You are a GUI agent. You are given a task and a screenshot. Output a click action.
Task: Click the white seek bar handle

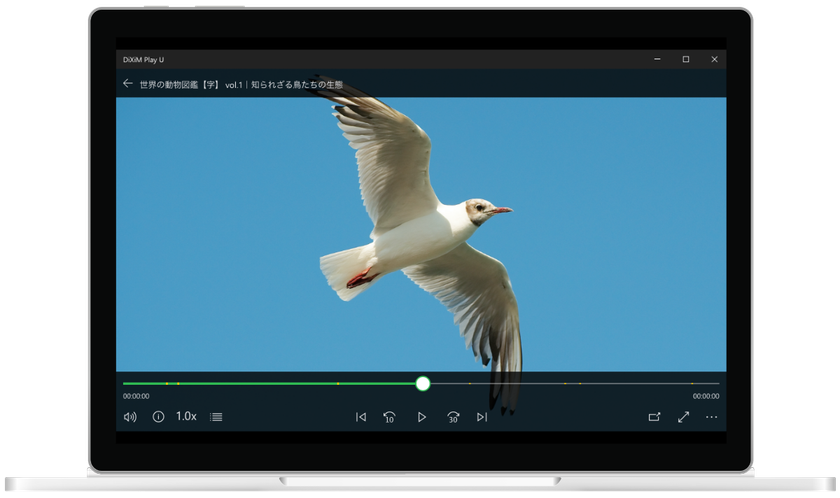coord(423,383)
